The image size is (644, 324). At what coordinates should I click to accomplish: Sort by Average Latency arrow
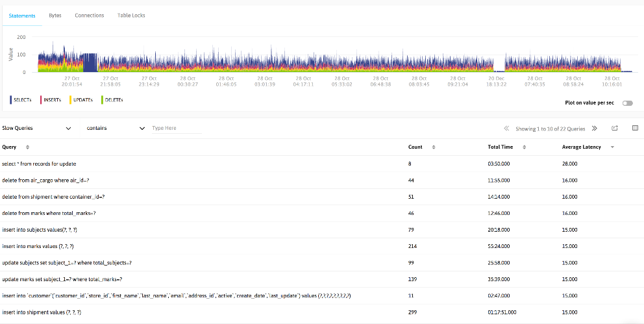[x=612, y=147]
